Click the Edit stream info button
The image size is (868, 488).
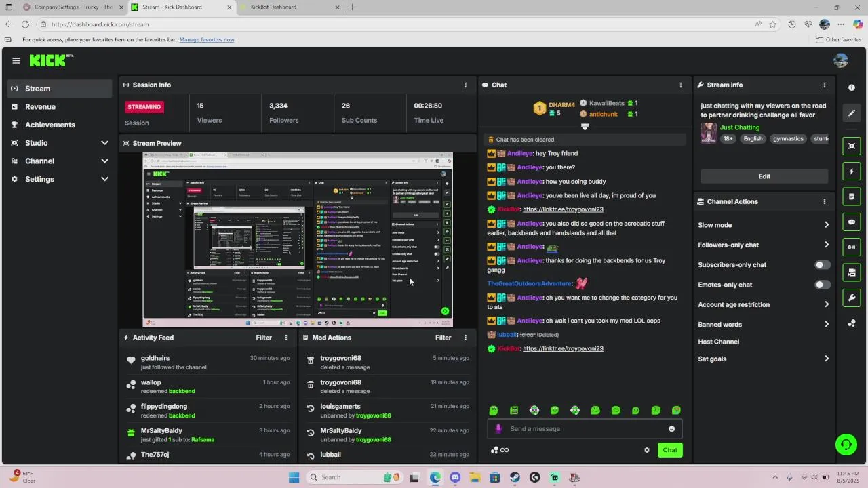tap(764, 176)
